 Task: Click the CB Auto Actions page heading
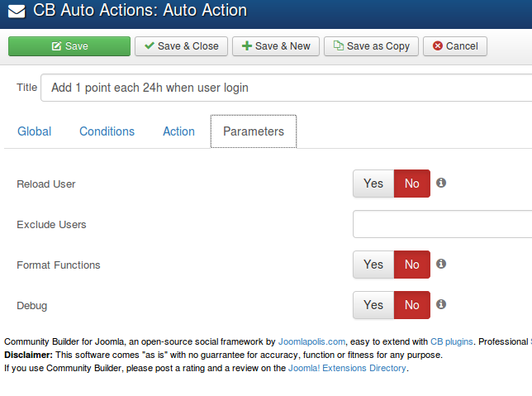point(140,10)
